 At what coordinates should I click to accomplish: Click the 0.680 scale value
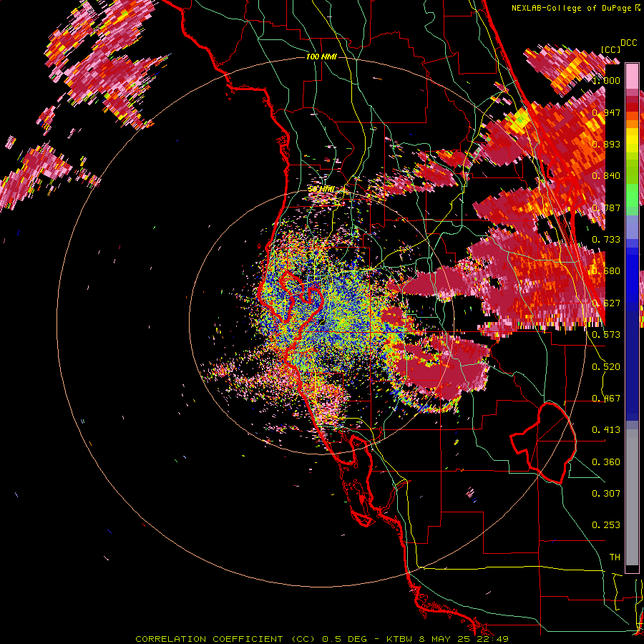point(606,271)
